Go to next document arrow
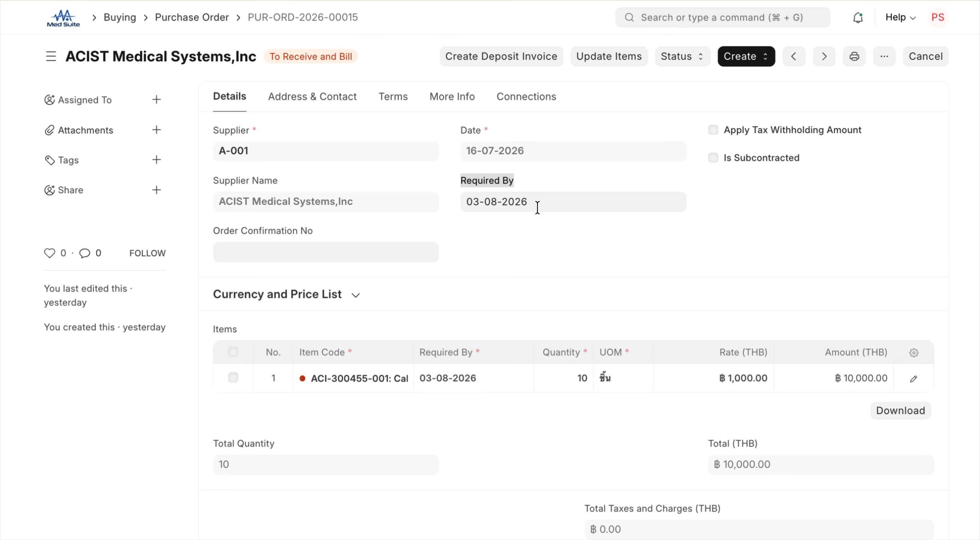The width and height of the screenshot is (980, 540). [824, 56]
